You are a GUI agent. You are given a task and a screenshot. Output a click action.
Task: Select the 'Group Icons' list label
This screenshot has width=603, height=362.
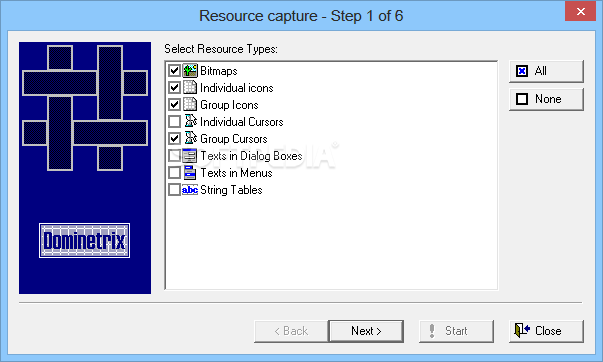229,105
